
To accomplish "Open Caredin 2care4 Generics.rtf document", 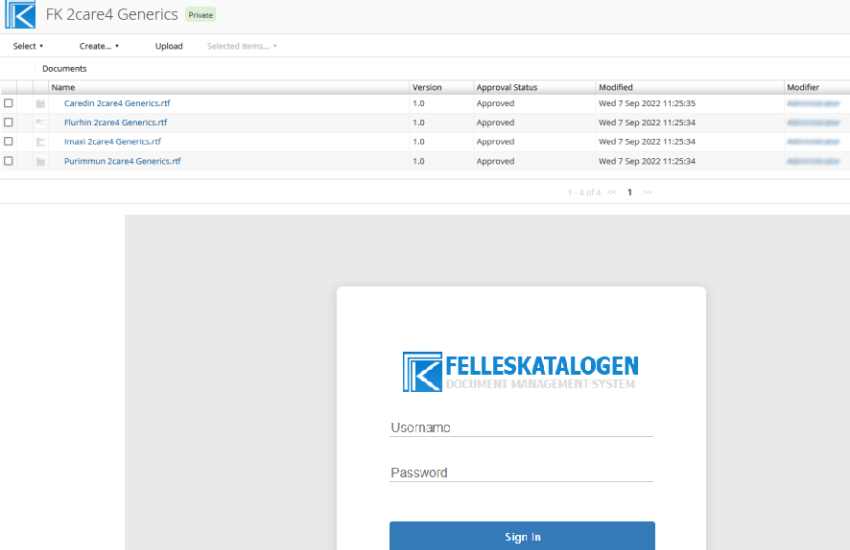I will 117,103.
